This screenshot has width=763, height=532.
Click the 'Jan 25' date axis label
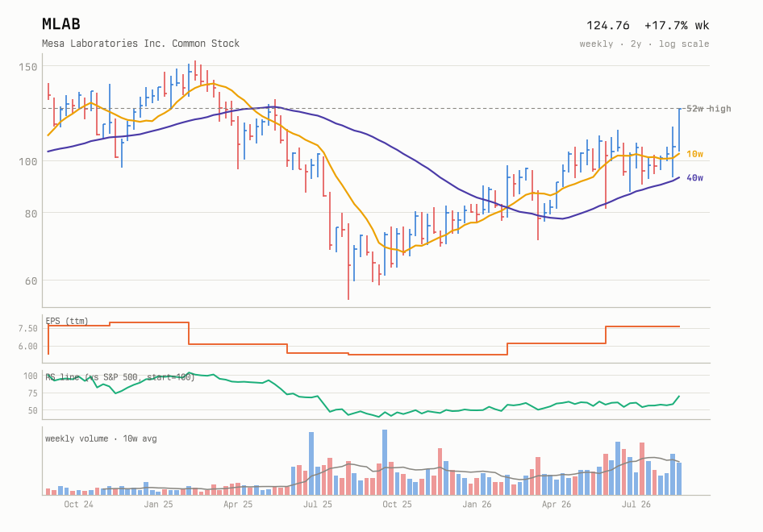point(158,505)
